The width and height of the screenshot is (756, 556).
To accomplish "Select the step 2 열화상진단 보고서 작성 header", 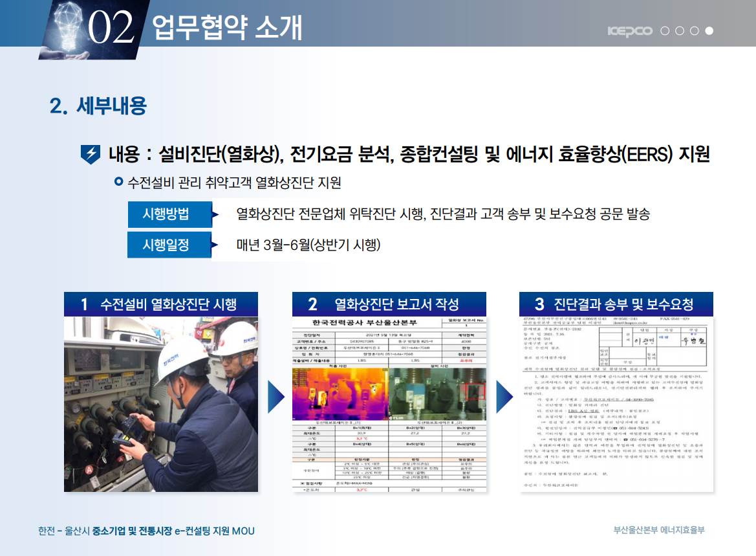I will [x=389, y=304].
